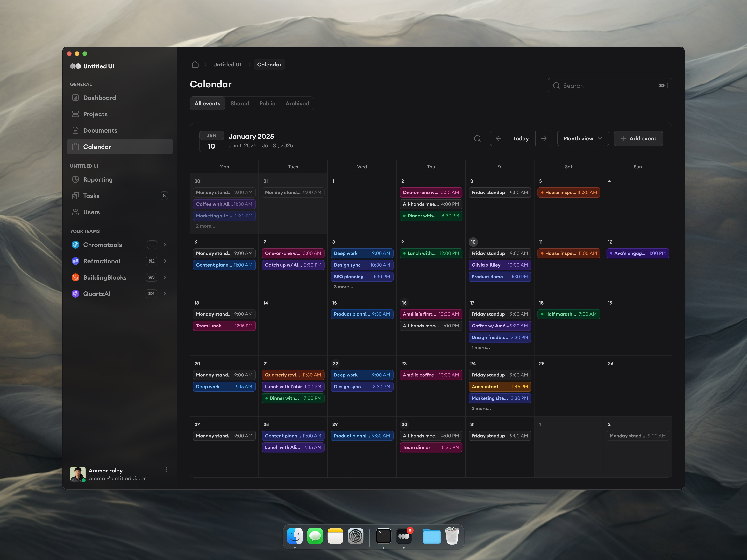The width and height of the screenshot is (747, 560).
Task: Open Reporting in the sidebar
Action: tap(120, 179)
